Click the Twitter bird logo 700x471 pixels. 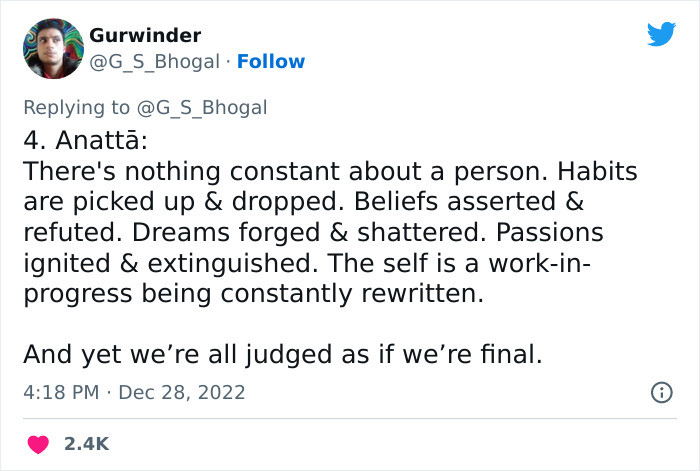pos(661,35)
